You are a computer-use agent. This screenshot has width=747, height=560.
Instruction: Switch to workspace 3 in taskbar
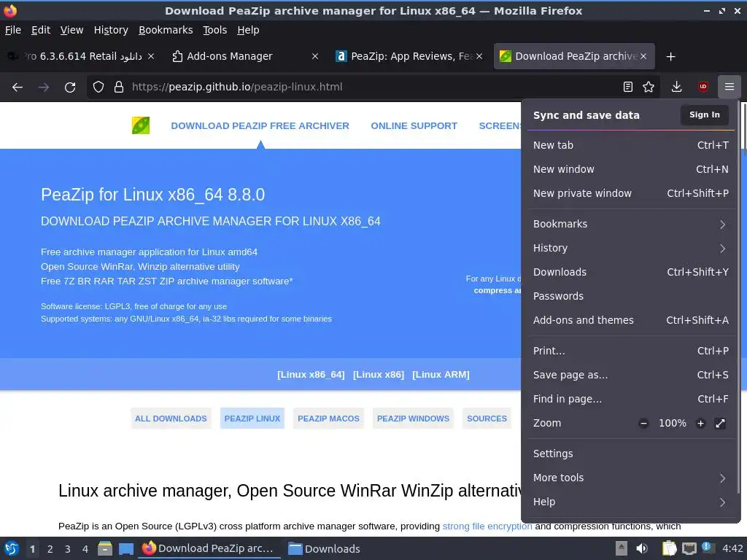pyautogui.click(x=68, y=549)
